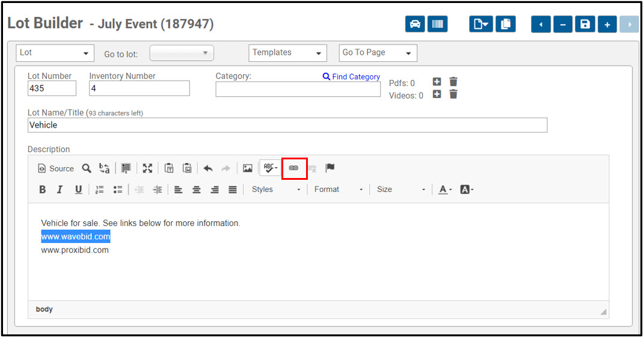Align text left
The width and height of the screenshot is (644, 338).
click(x=178, y=189)
